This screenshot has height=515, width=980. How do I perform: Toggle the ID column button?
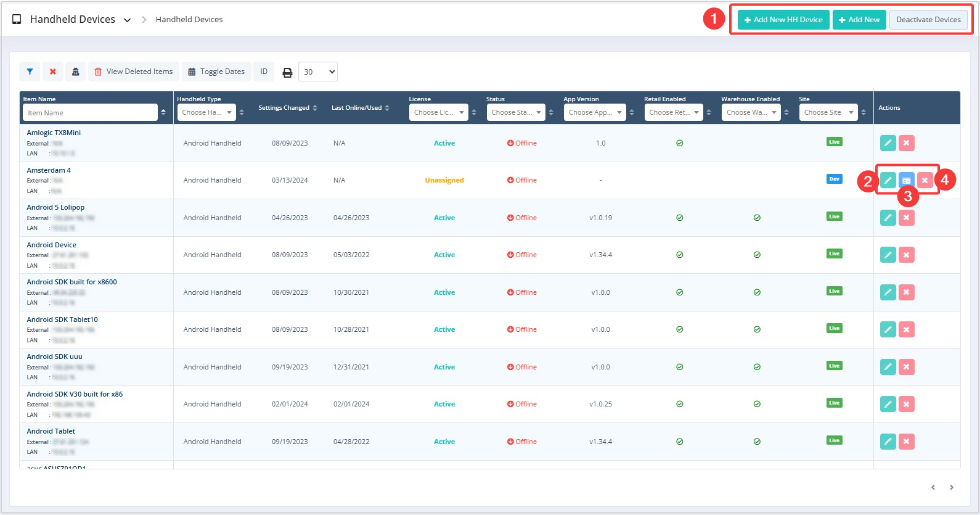(264, 72)
